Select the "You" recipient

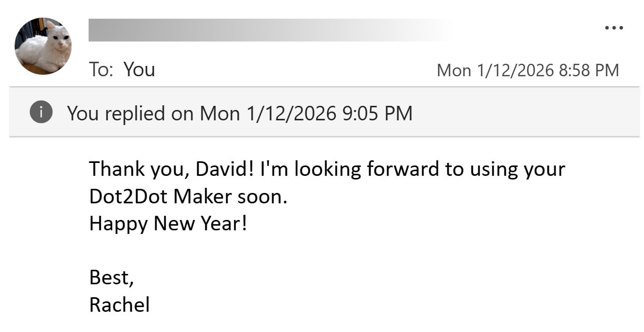click(139, 70)
